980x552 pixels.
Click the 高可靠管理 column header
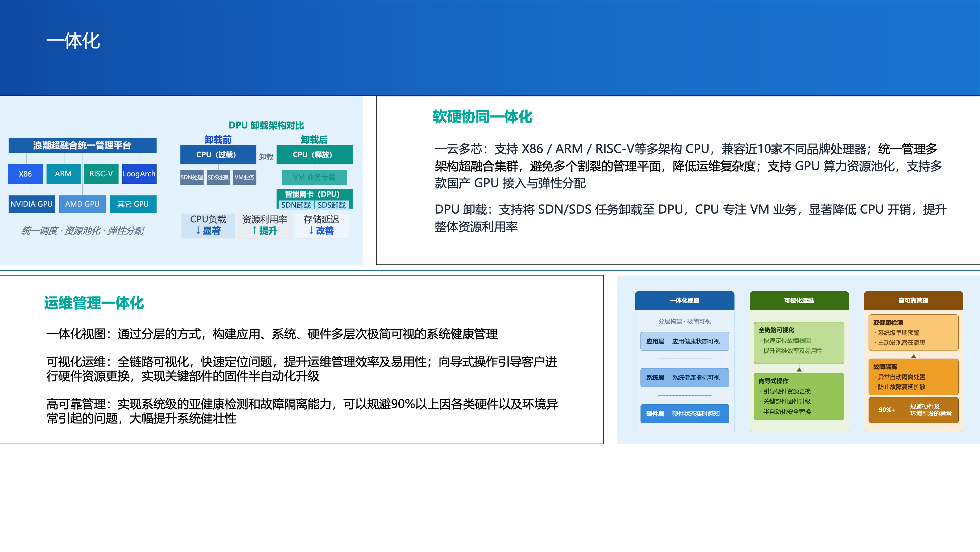tap(913, 300)
